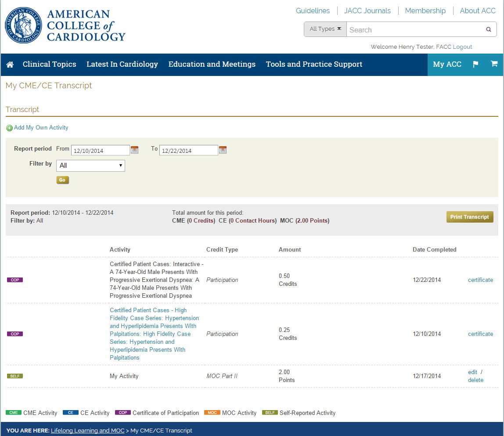Click the Print Transcript button
The image size is (504, 436).
(x=469, y=217)
